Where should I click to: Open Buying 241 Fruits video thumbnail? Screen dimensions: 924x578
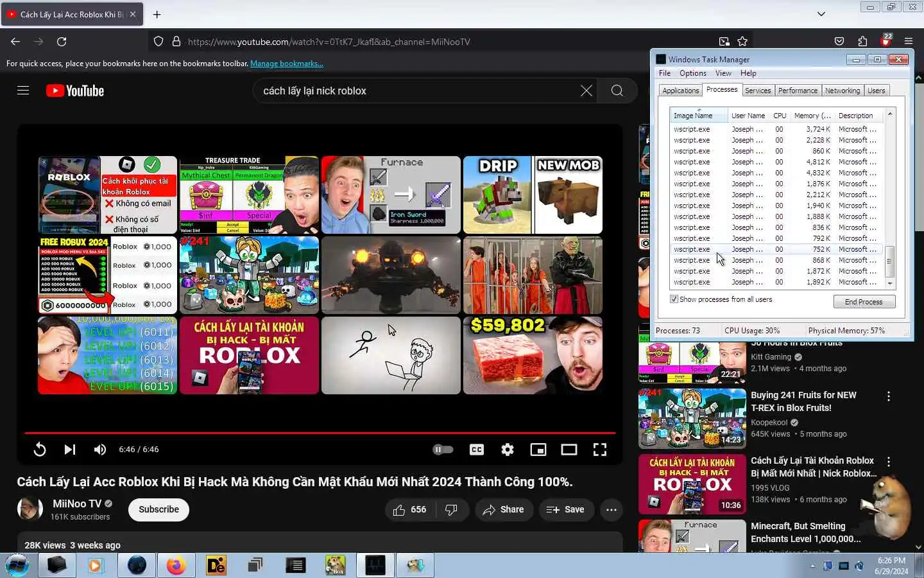click(x=692, y=418)
